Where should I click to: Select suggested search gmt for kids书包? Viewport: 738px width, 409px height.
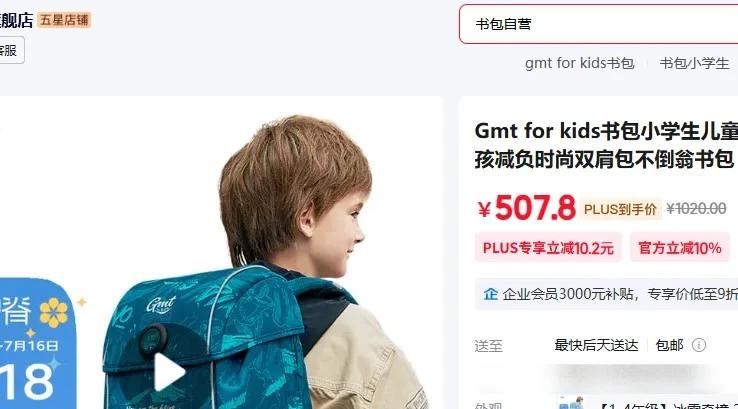(x=579, y=63)
